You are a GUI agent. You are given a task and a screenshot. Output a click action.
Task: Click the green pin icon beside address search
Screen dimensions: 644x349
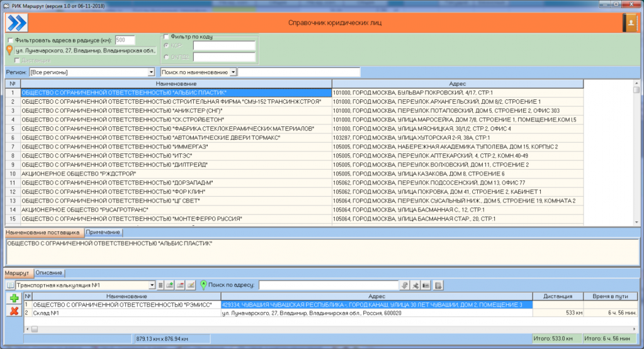point(203,285)
